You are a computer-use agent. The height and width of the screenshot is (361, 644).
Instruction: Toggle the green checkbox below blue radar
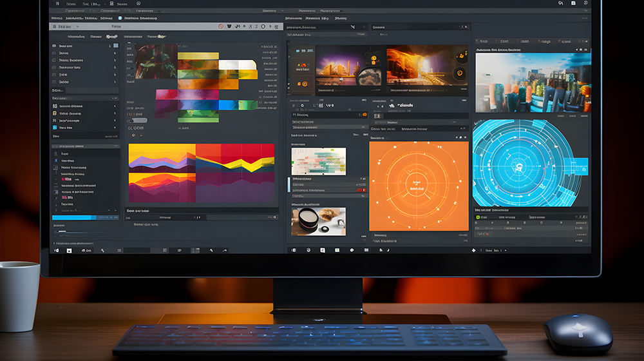point(478,217)
